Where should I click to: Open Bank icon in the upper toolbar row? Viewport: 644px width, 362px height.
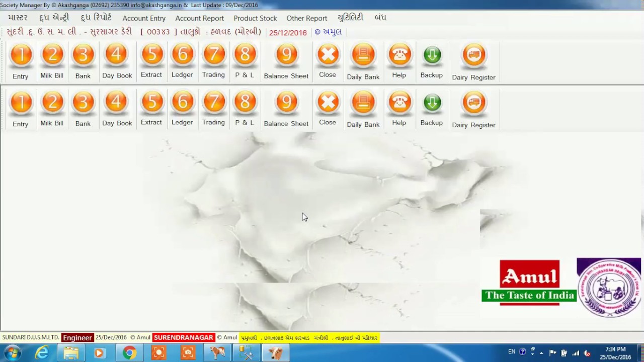click(83, 61)
